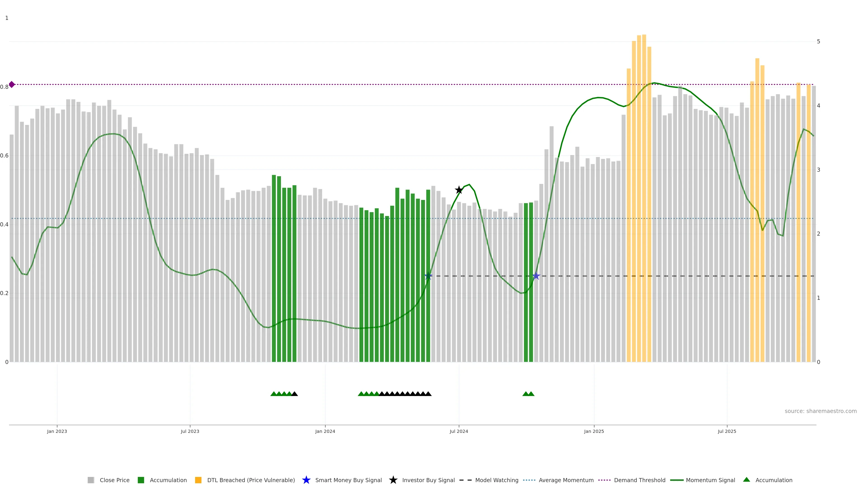Click the Jul 2025 axis label
This screenshot has width=868, height=488.
pos(727,432)
